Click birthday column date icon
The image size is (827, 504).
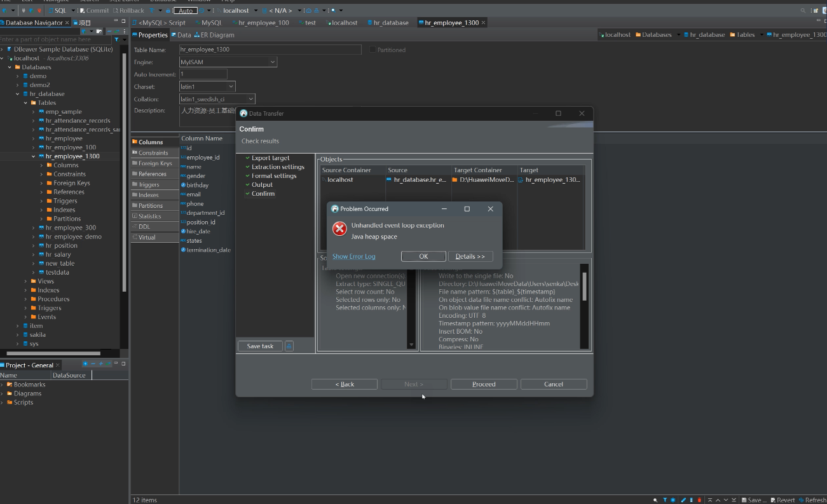pyautogui.click(x=183, y=186)
